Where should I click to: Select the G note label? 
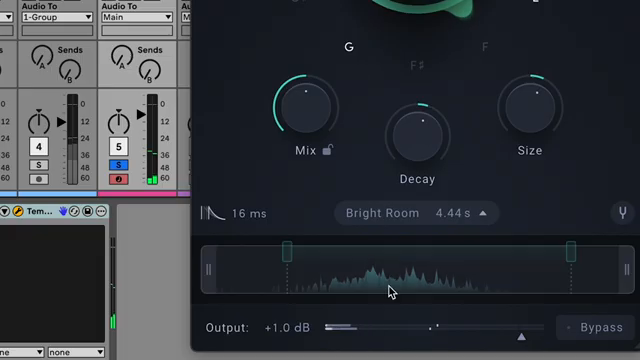pyautogui.click(x=349, y=47)
